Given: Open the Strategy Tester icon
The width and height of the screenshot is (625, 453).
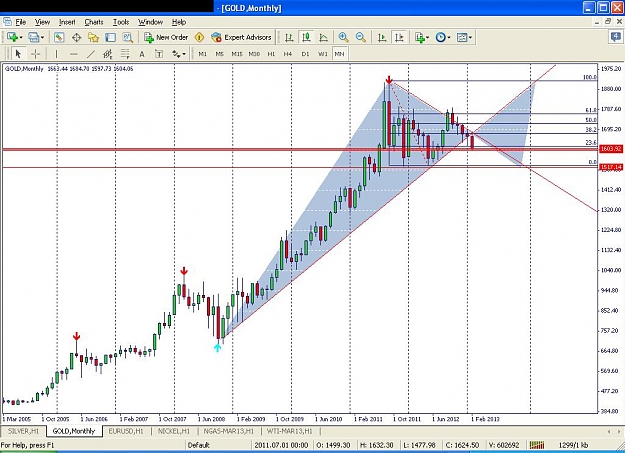Looking at the screenshot, I should coord(128,37).
